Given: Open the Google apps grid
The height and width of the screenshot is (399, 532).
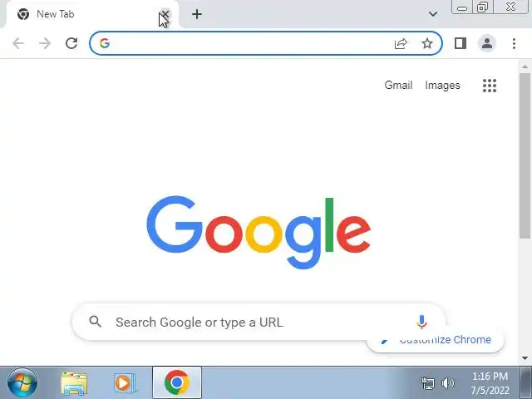Looking at the screenshot, I should click(x=490, y=86).
